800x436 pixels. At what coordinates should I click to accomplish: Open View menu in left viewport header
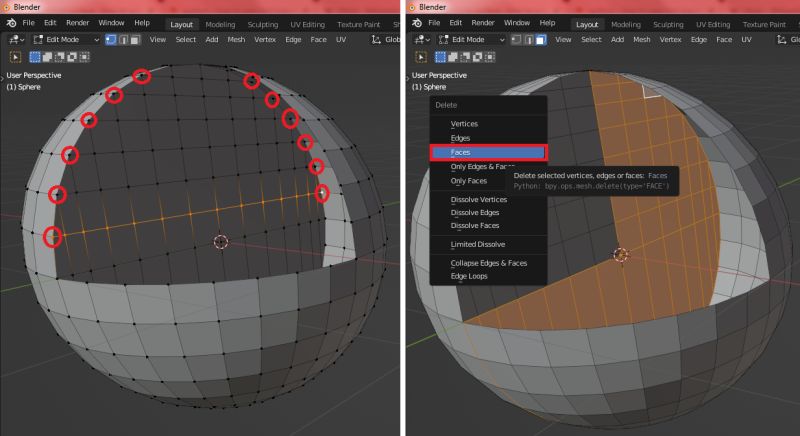pyautogui.click(x=158, y=39)
